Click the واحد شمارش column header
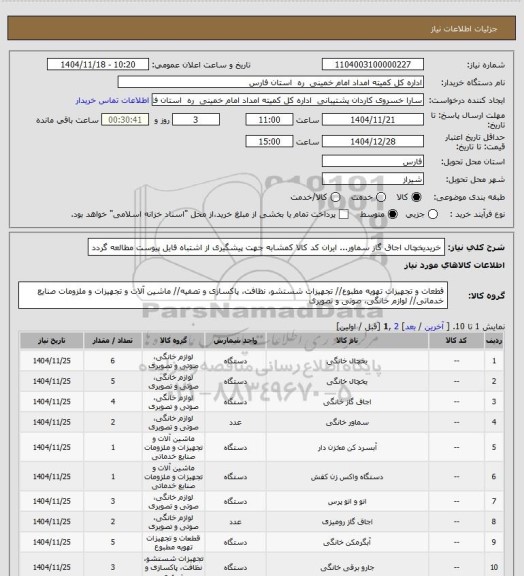524x576 pixels. (x=235, y=341)
